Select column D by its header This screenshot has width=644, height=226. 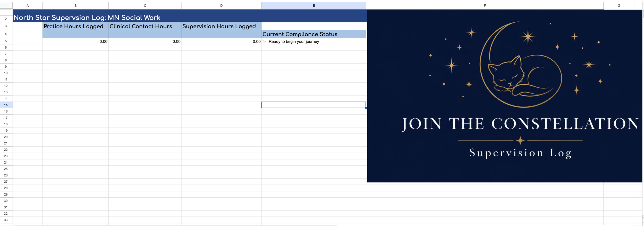[x=221, y=6]
